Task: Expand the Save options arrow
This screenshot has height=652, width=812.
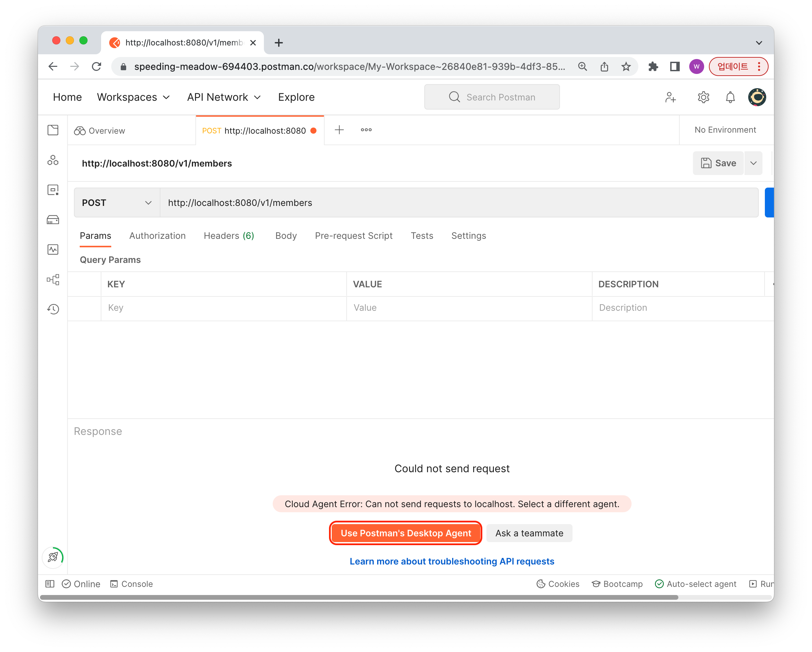Action: click(753, 163)
